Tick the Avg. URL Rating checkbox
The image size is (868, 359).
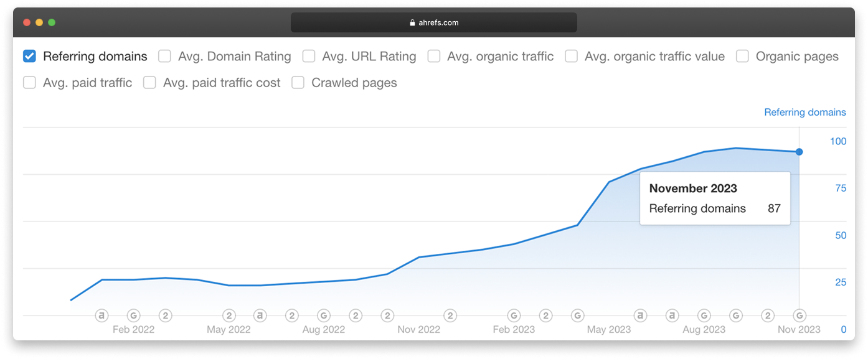[309, 57]
